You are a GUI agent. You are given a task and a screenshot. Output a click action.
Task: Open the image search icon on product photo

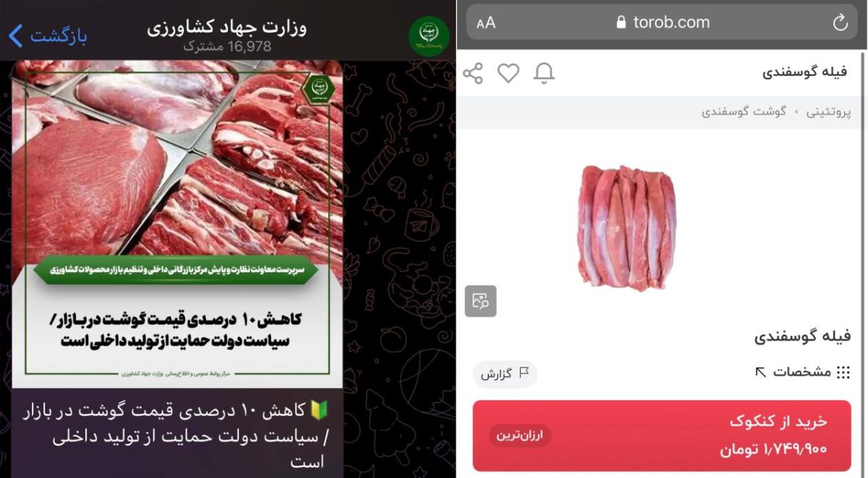(x=481, y=301)
